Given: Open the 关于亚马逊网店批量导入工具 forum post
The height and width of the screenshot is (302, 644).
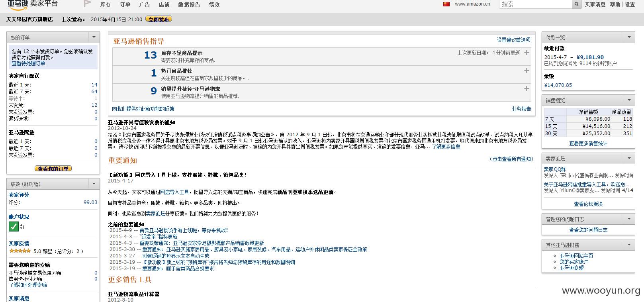Looking at the screenshot, I should tap(587, 184).
